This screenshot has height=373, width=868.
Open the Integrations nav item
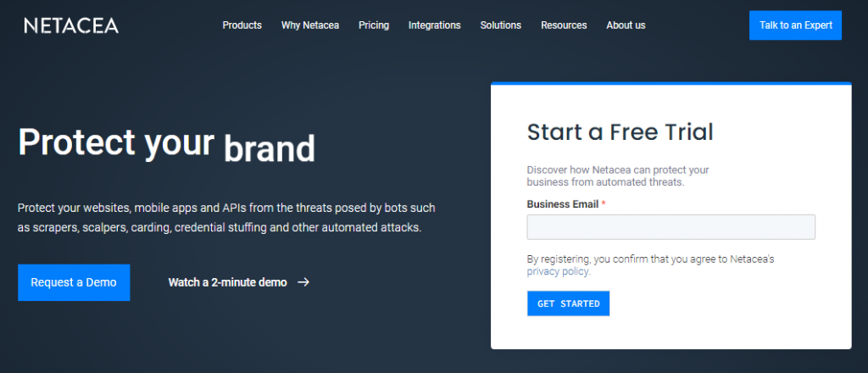tap(434, 25)
